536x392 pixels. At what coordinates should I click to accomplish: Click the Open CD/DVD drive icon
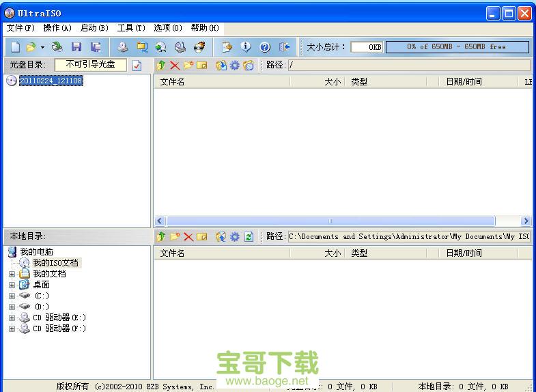click(57, 47)
